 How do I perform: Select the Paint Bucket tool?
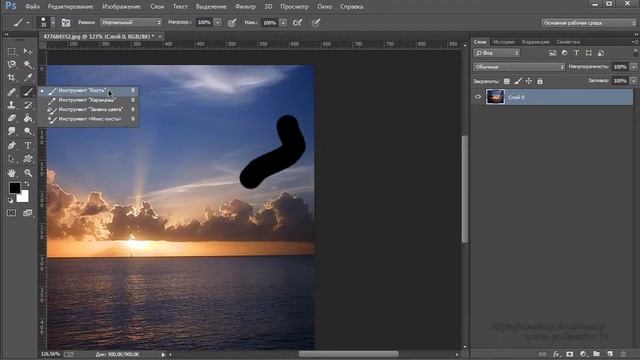[28, 118]
